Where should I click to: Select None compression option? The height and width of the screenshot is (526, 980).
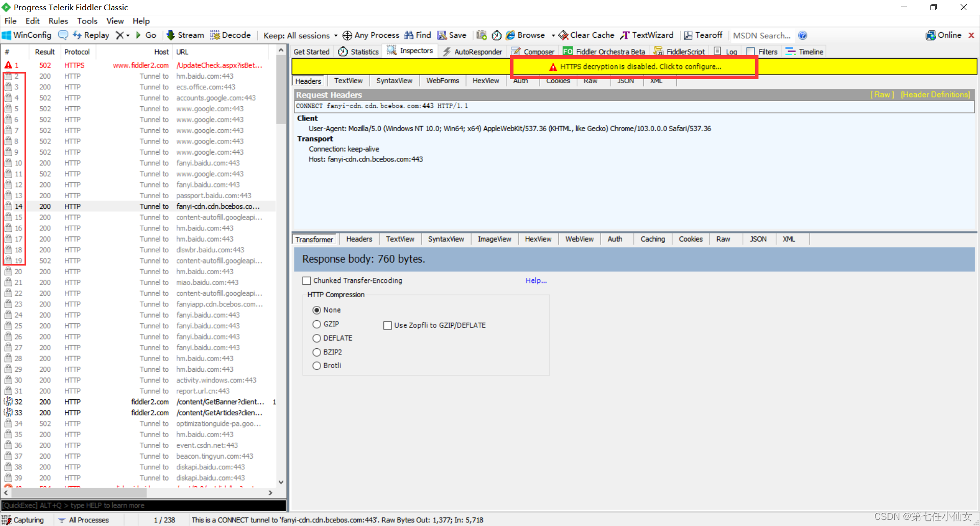[316, 310]
